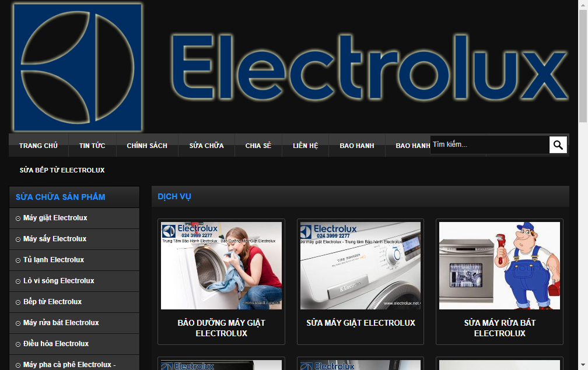Select CHÍNH SÁCH in the navigation bar
Viewport: 588px width, 370px height.
coord(147,146)
